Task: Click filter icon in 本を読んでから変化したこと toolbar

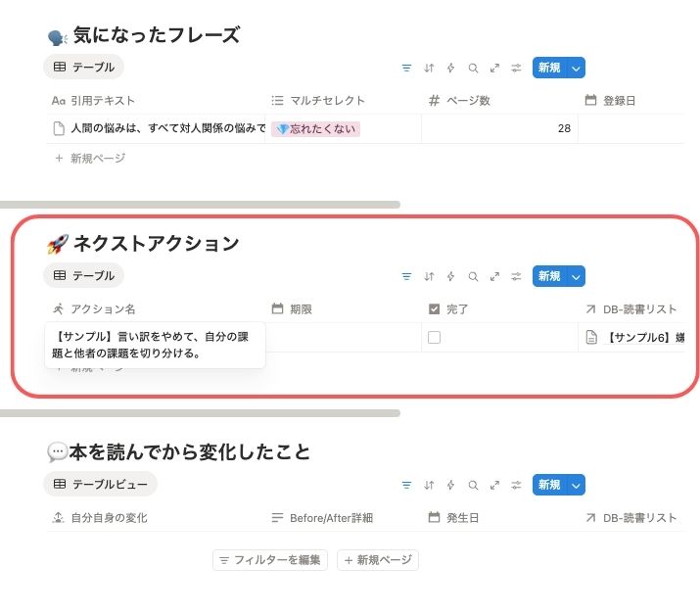Action: 406,485
